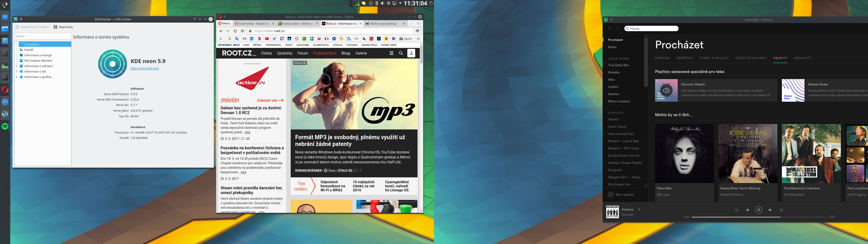This screenshot has height=244, width=868.
Task: Open Discover Weekly playlist cover
Action: pos(666,90)
